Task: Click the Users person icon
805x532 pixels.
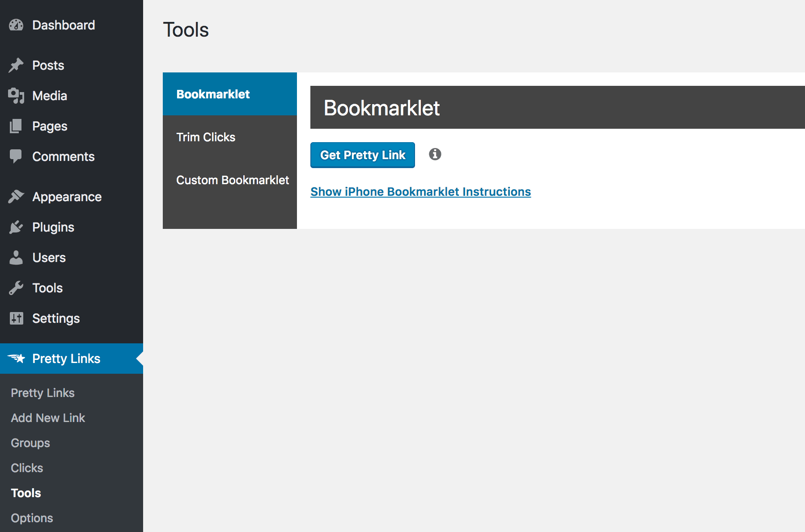Action: [x=16, y=257]
